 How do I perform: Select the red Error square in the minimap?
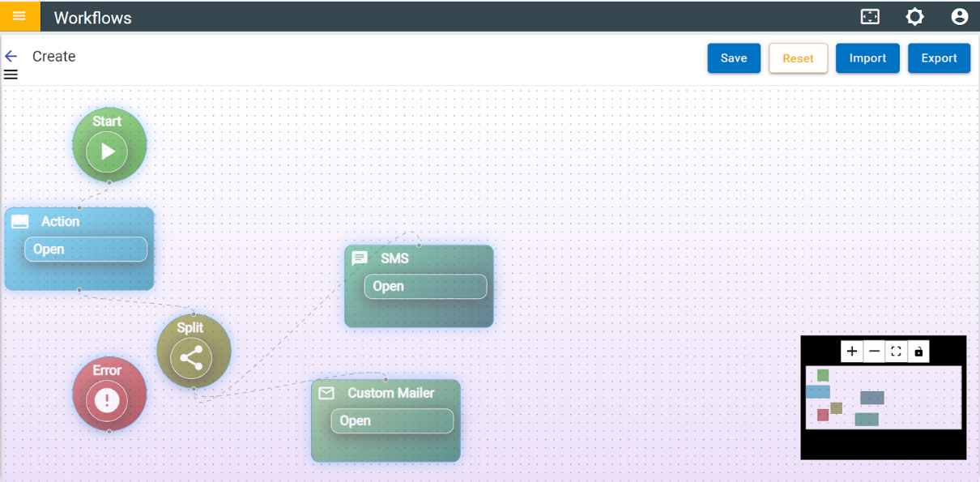point(823,415)
